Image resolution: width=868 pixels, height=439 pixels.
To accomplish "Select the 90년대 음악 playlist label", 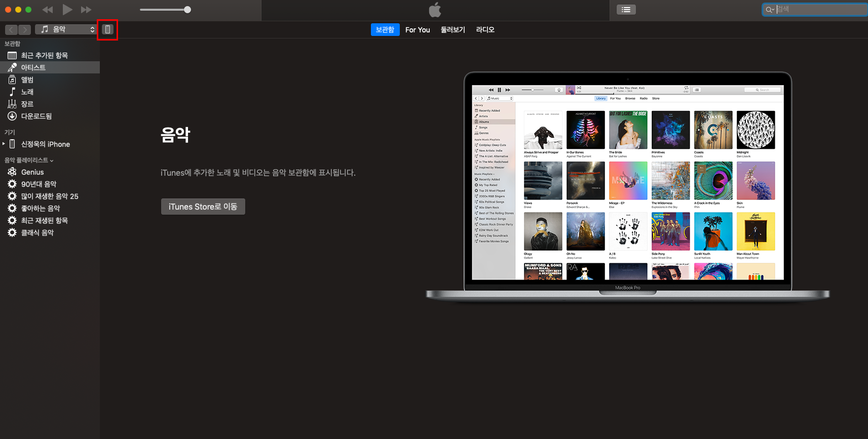I will tap(39, 184).
